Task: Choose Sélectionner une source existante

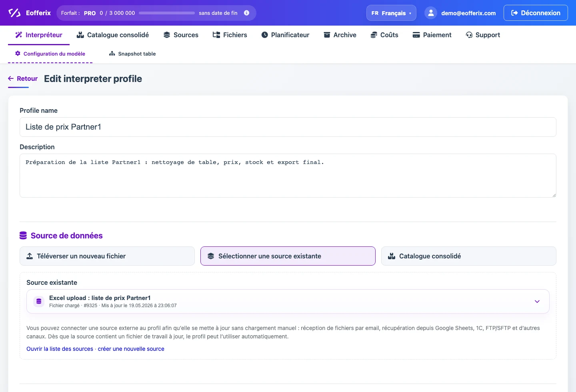Action: (288, 256)
